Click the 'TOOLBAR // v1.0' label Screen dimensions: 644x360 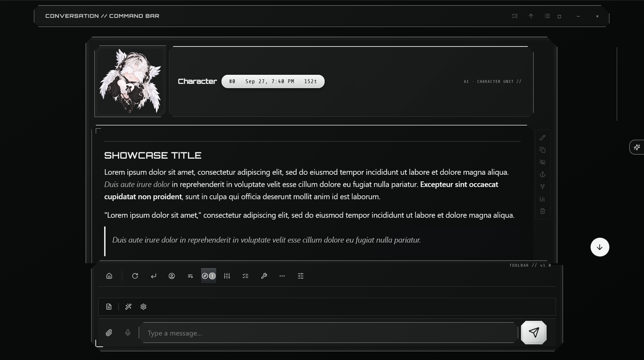tap(530, 265)
